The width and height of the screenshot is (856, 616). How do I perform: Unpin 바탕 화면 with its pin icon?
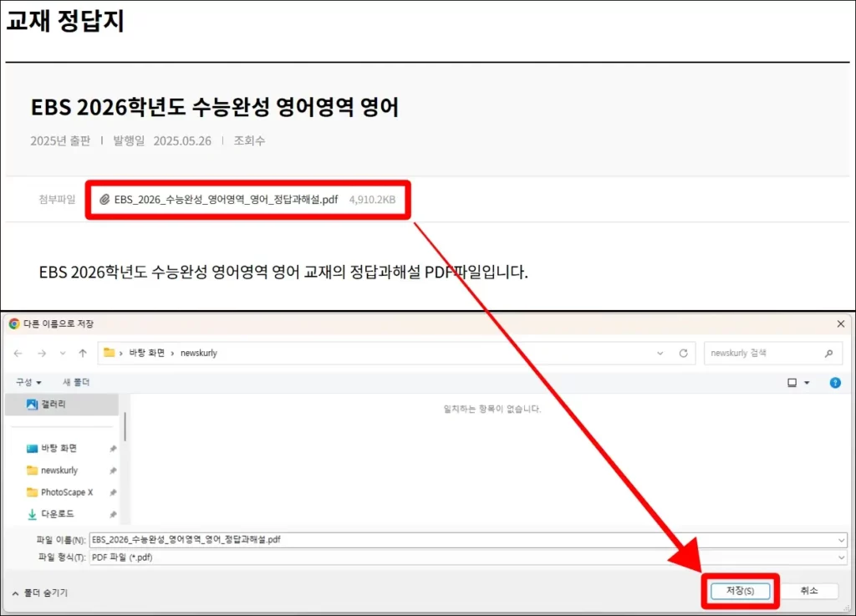113,449
